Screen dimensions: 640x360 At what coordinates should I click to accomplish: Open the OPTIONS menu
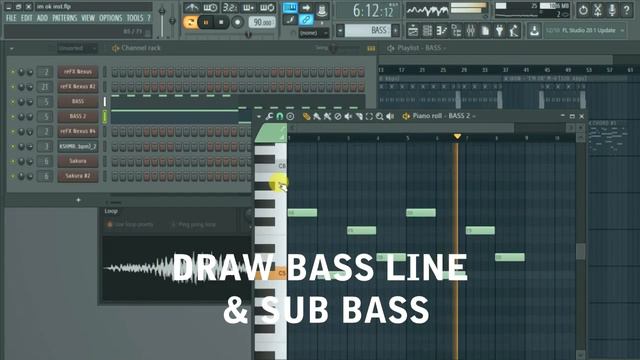click(111, 18)
